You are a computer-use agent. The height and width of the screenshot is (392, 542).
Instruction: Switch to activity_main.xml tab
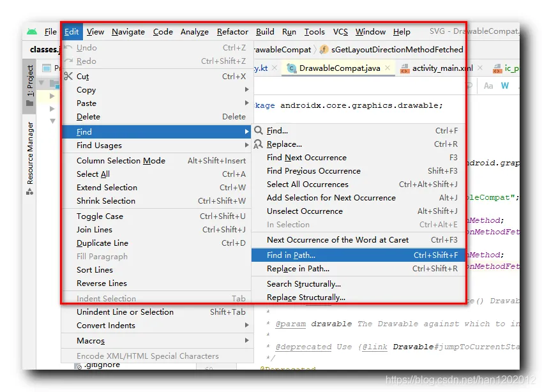[x=442, y=68]
